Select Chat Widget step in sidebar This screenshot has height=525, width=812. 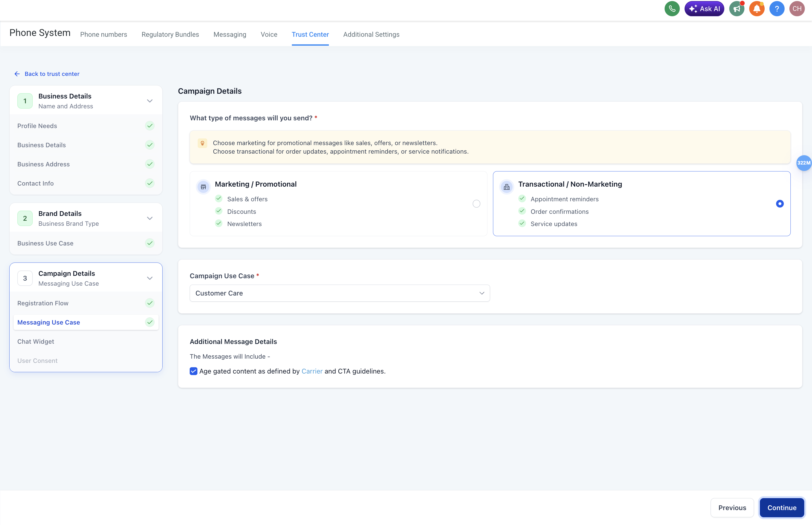[36, 342]
